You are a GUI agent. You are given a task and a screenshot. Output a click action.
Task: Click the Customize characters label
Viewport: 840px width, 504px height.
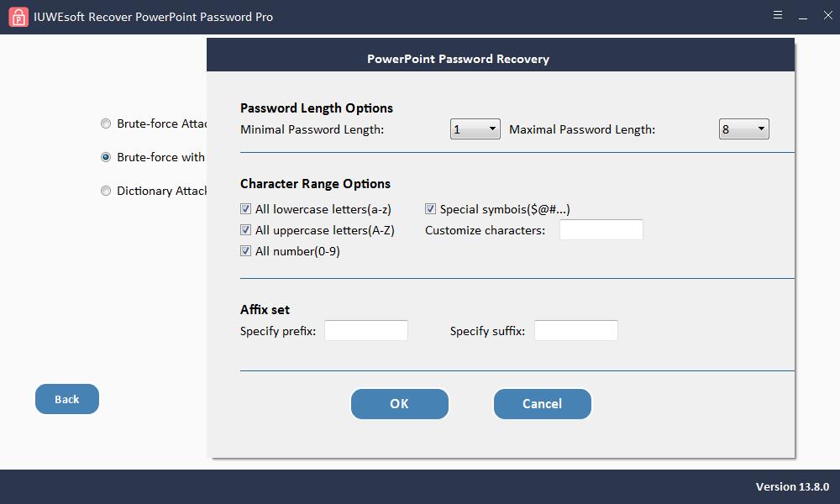(x=485, y=230)
